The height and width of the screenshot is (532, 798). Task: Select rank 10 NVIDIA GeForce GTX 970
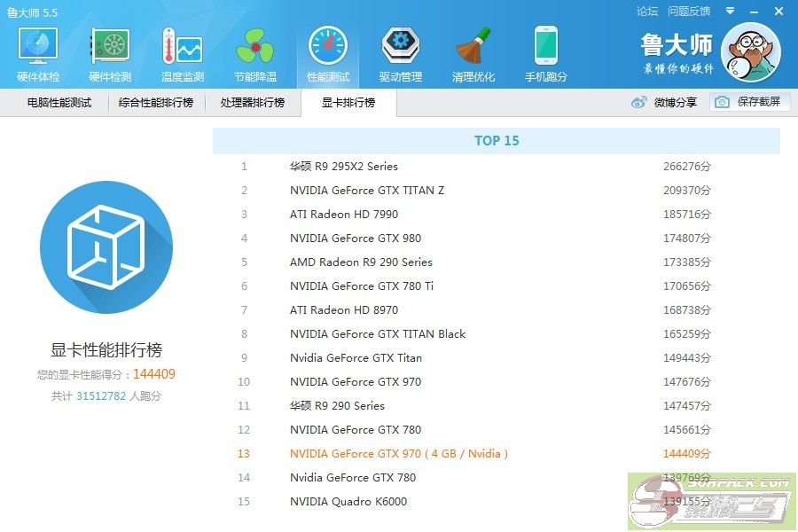pos(497,382)
